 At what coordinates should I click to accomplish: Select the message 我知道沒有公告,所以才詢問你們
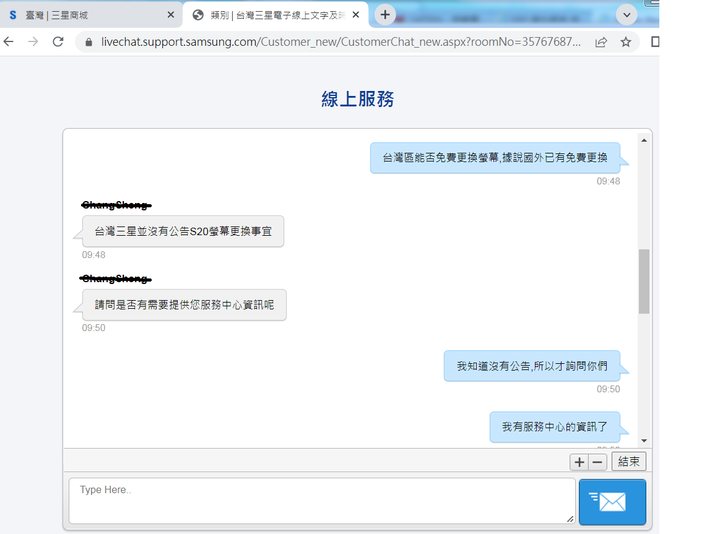click(x=532, y=366)
